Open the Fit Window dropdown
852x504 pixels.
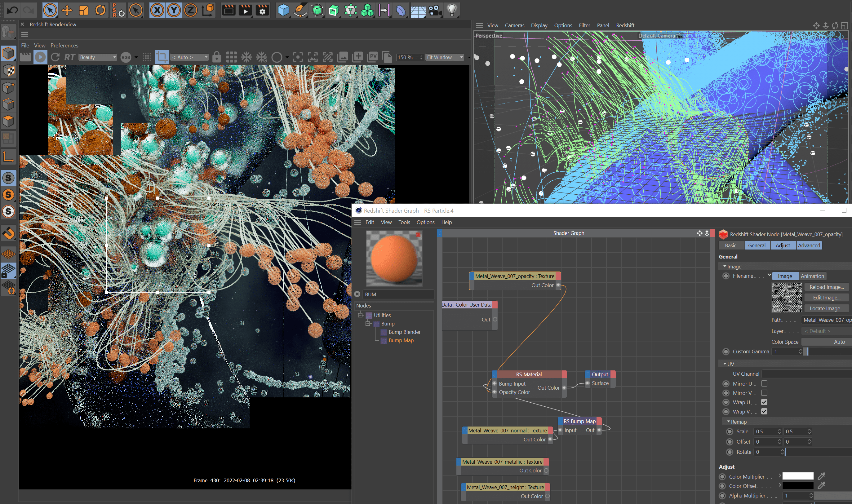[x=445, y=57]
